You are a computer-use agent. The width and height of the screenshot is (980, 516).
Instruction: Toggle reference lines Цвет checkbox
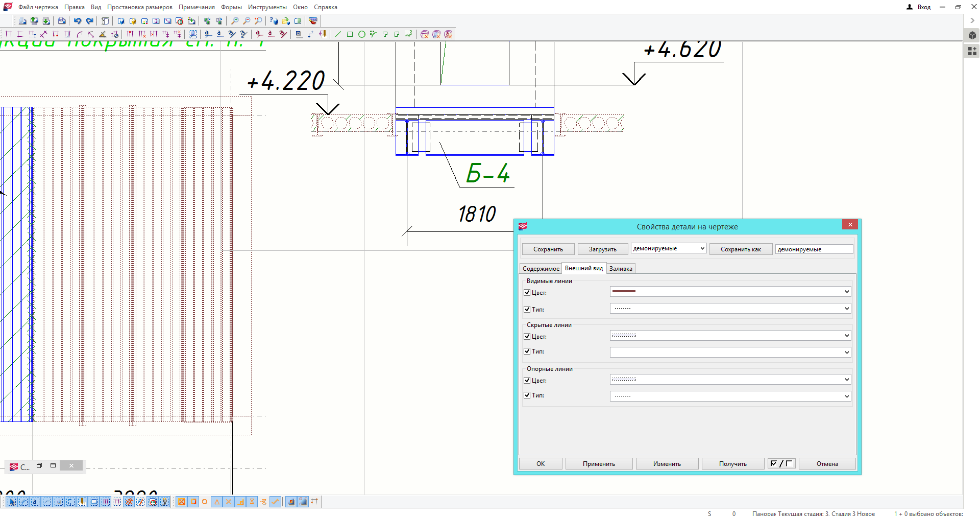[x=527, y=381]
